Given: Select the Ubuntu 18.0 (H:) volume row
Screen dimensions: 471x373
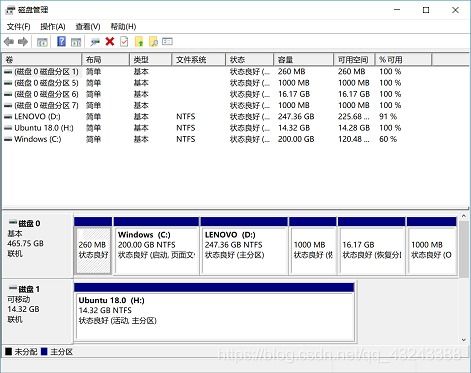Looking at the screenshot, I should [x=217, y=128].
